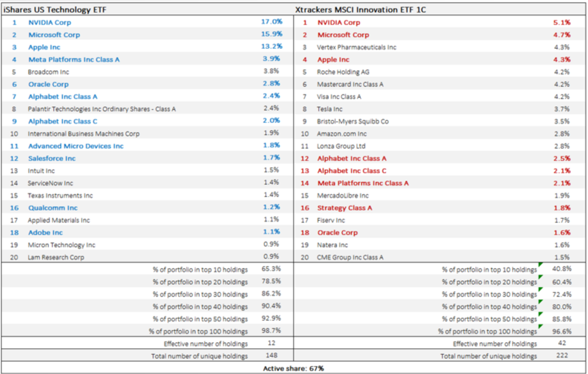588x374 pixels.
Task: Select Mastercard Inc Class A
Action: (x=350, y=84)
